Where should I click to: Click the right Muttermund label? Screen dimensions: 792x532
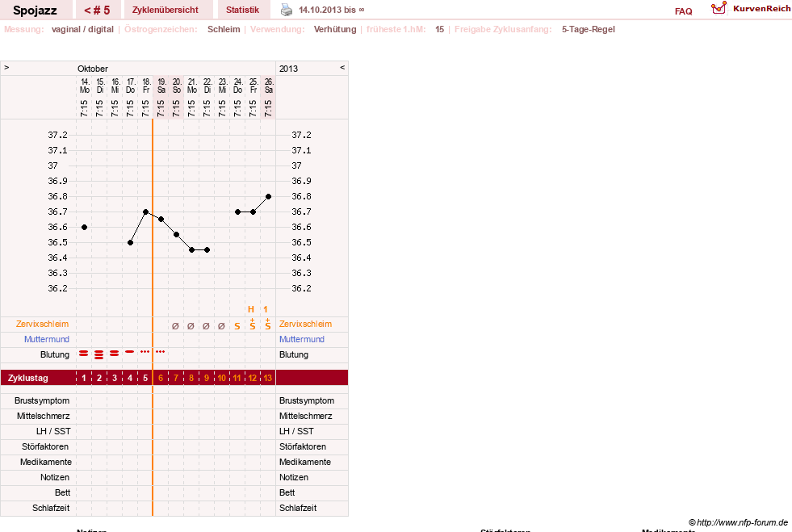tap(302, 339)
